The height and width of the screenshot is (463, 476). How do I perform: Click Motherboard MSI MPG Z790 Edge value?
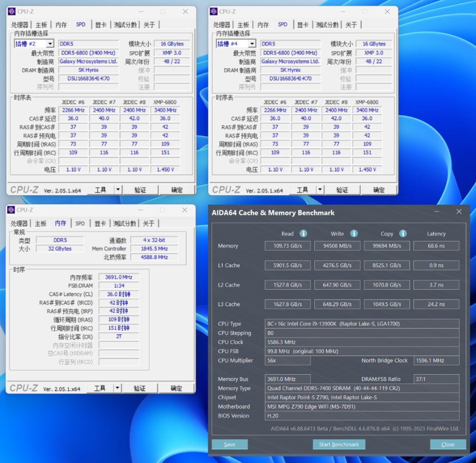click(362, 407)
